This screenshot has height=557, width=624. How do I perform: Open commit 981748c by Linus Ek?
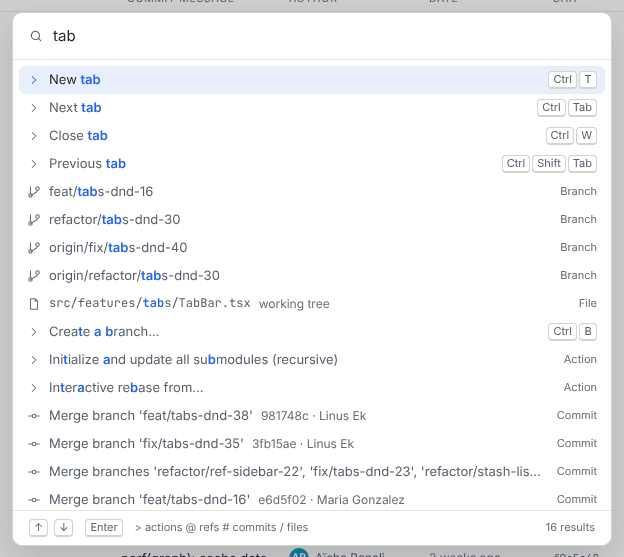click(x=312, y=416)
